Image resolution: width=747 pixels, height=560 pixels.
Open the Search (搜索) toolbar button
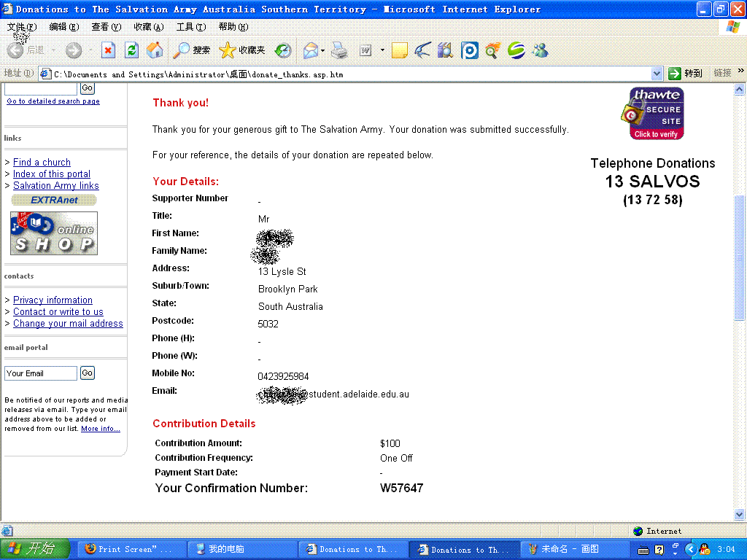[192, 50]
